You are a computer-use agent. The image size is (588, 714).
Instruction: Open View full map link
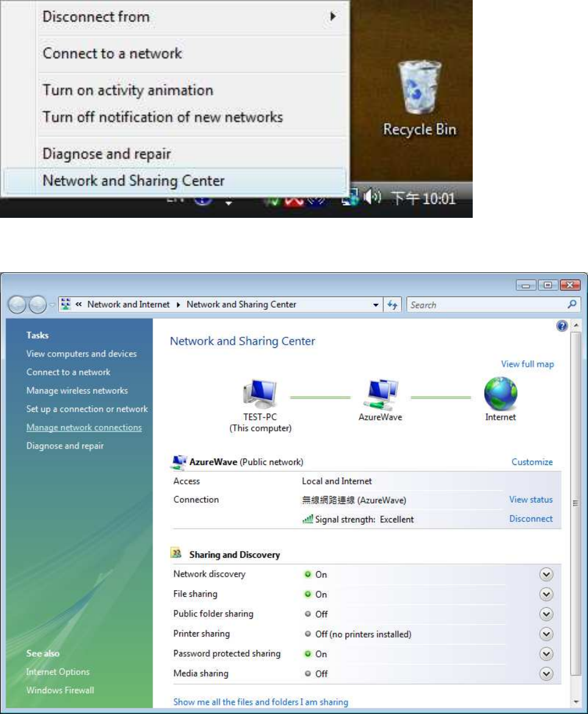[x=528, y=364]
